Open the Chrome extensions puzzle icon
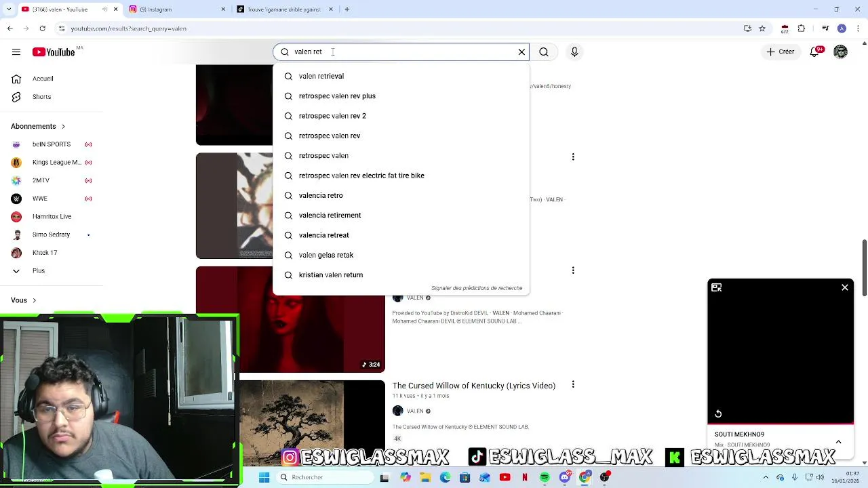Screen dimensions: 868x488 pyautogui.click(x=802, y=28)
